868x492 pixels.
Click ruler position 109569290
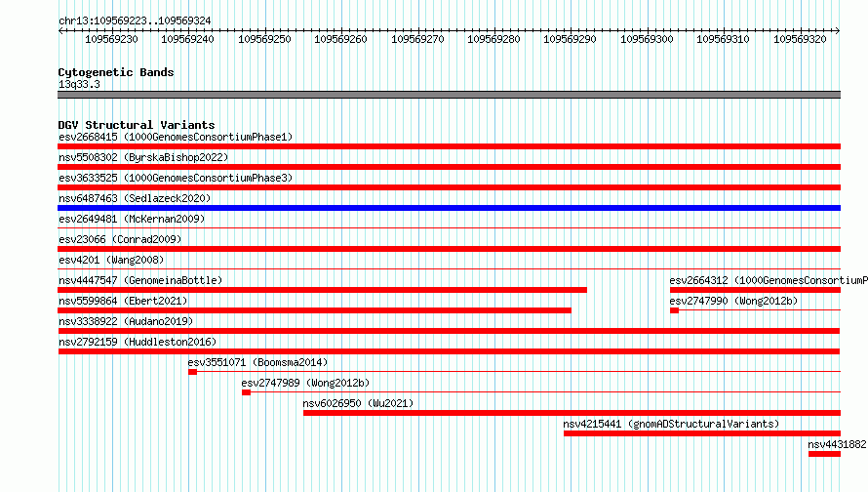570,39
